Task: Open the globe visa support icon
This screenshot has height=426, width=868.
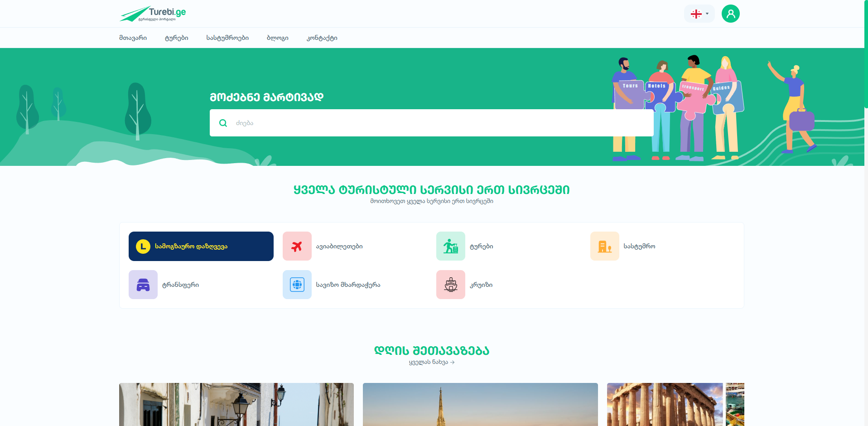Action: tap(297, 285)
